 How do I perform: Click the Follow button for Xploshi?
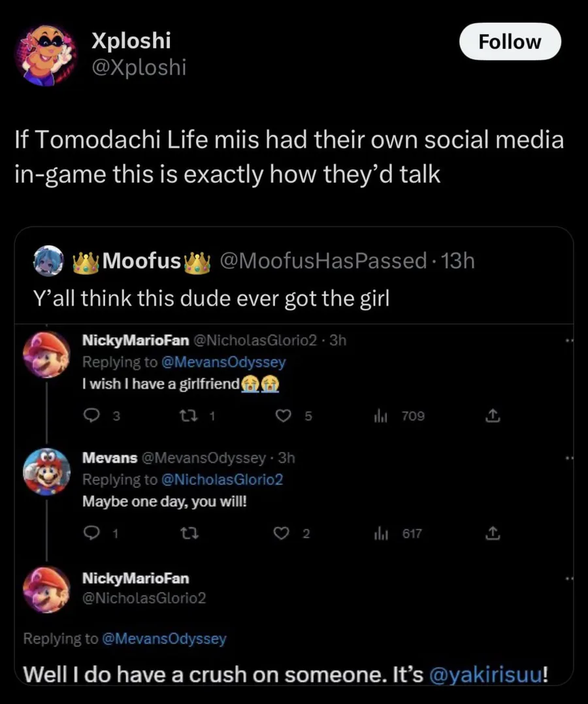point(510,42)
